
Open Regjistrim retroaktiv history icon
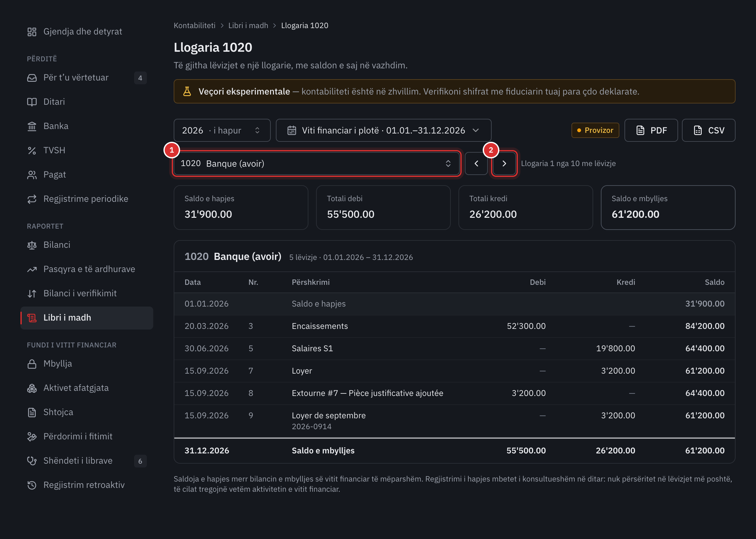tap(32, 485)
